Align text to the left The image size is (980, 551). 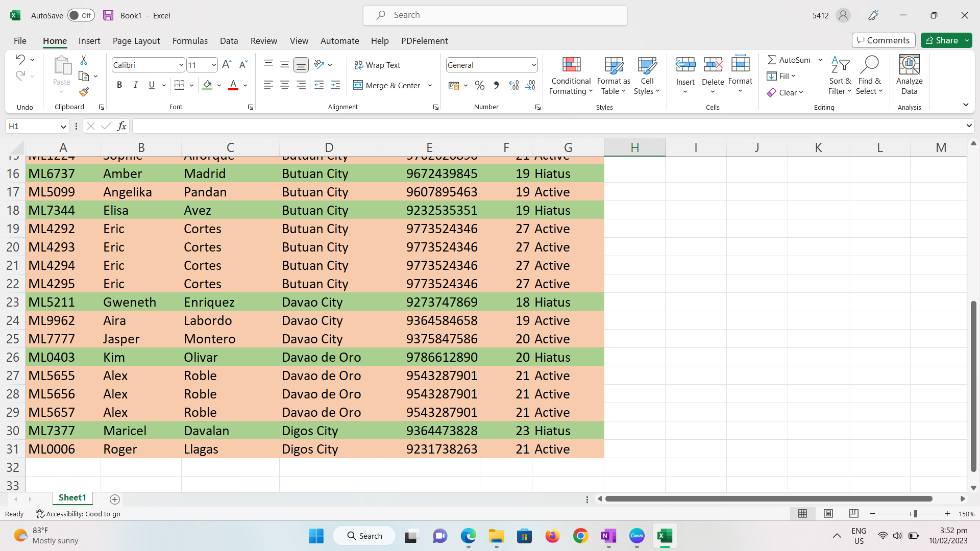(268, 85)
